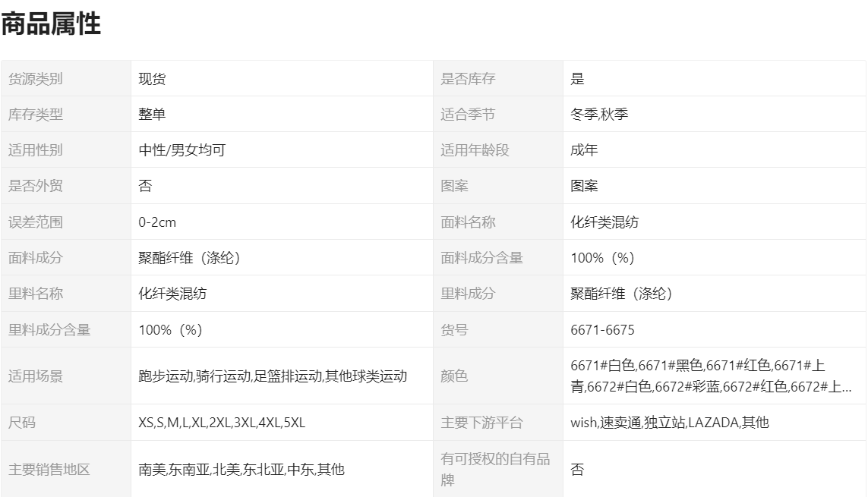Click the 适用性别 value 中性/男女均可
The image size is (868, 497).
[x=181, y=150]
